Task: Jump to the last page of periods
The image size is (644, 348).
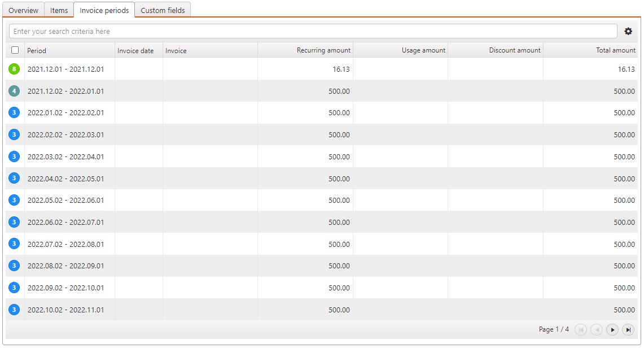Action: click(628, 330)
